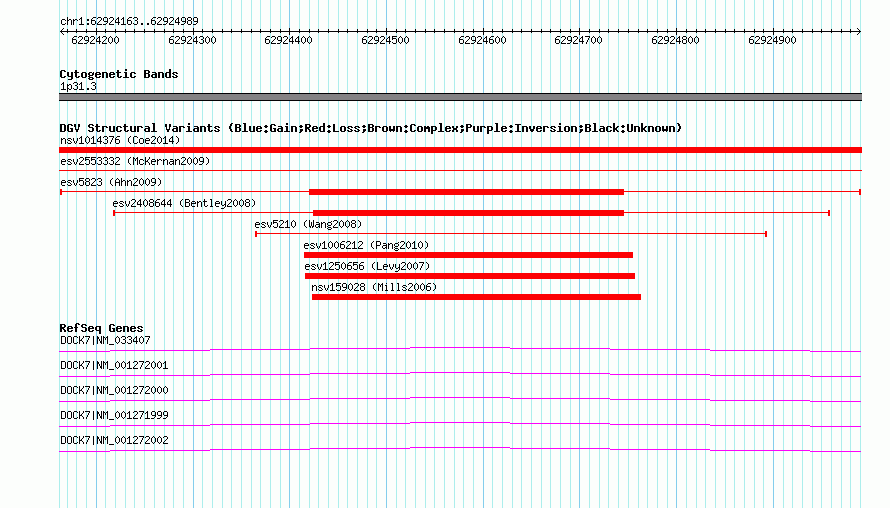
Task: Click the thick red nsv1014376 variant bar
Action: pos(460,150)
